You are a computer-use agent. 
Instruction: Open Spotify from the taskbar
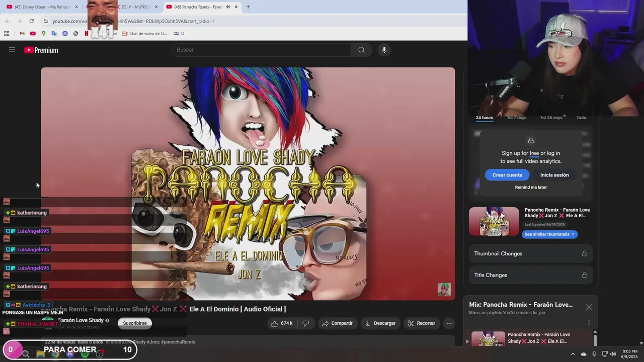85,354
